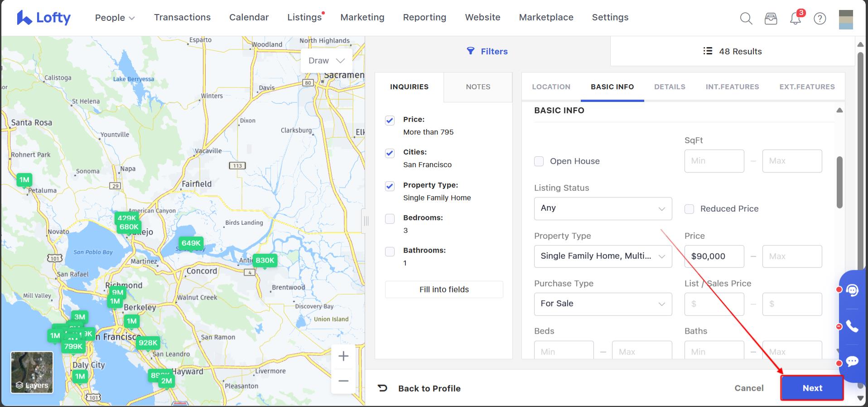The image size is (868, 407).
Task: Check the Bedrooms inquiry checkbox
Action: (390, 219)
